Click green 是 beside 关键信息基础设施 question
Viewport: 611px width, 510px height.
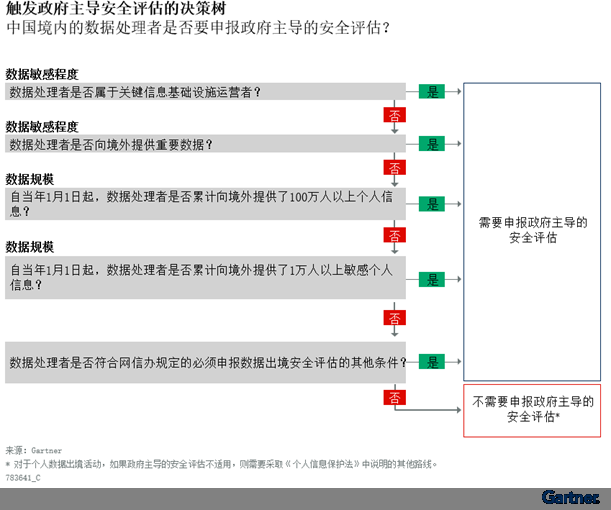432,92
